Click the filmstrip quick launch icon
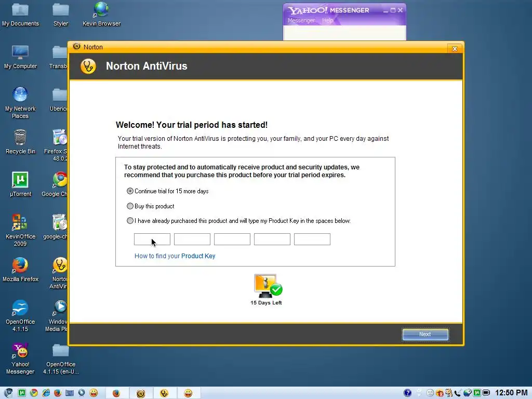This screenshot has height=399, width=532. click(70, 393)
